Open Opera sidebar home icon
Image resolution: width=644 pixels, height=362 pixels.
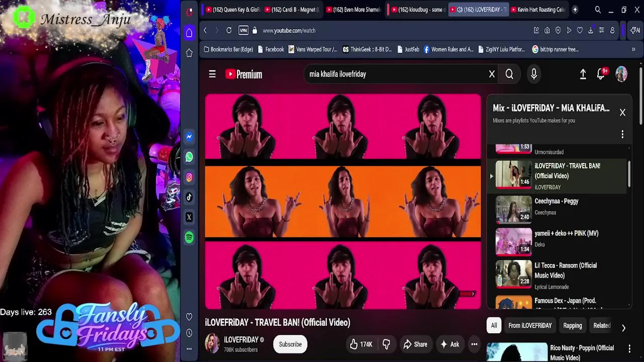(x=189, y=33)
